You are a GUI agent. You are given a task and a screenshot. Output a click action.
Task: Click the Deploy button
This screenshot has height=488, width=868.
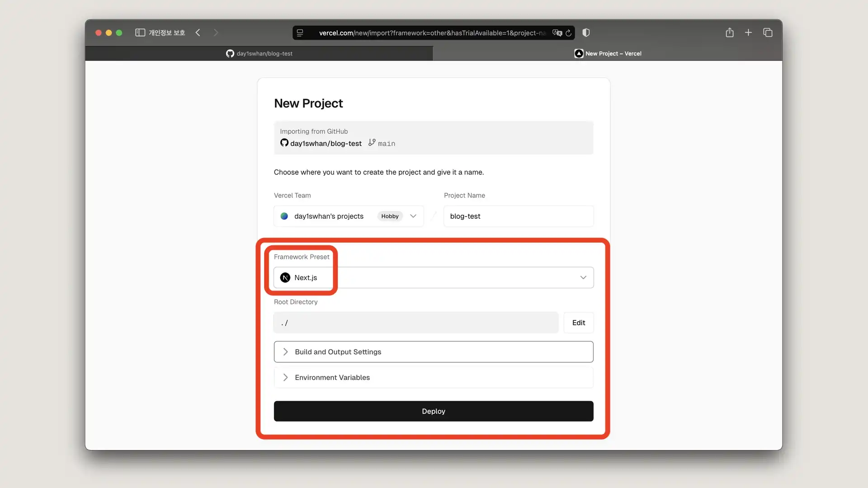434,411
